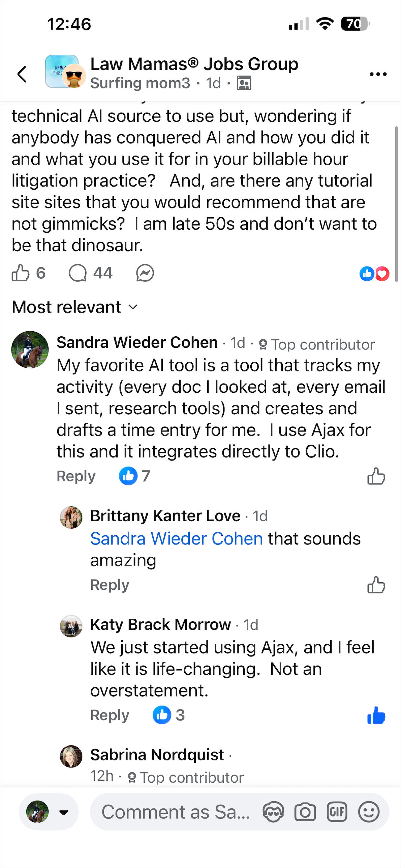Share the post via the Messenger icon
This screenshot has height=868, width=401.
tap(145, 273)
